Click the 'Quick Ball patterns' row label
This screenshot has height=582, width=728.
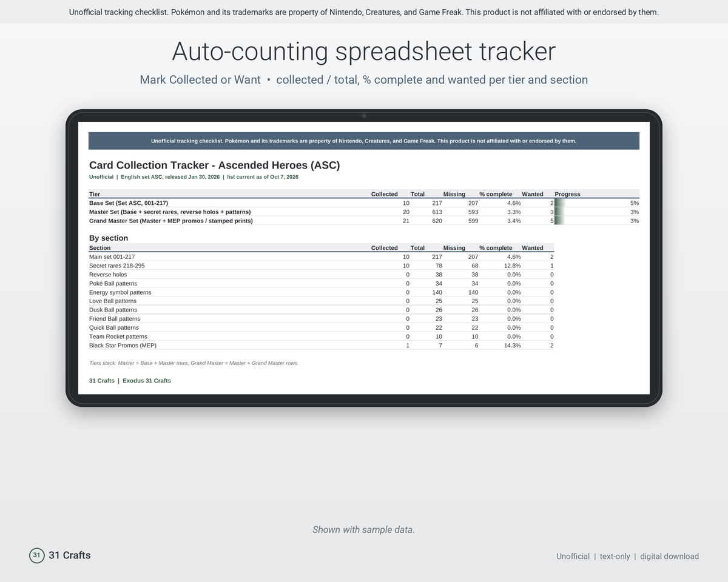click(x=114, y=327)
